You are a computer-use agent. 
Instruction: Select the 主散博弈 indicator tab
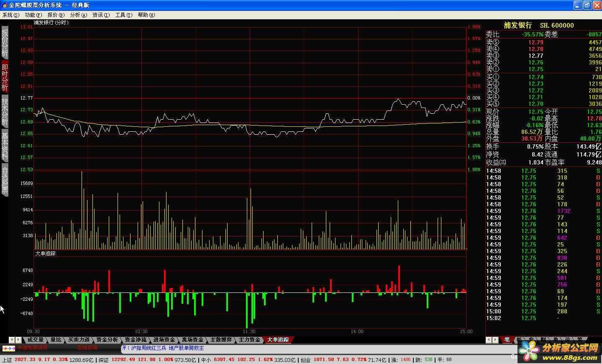[221, 340]
